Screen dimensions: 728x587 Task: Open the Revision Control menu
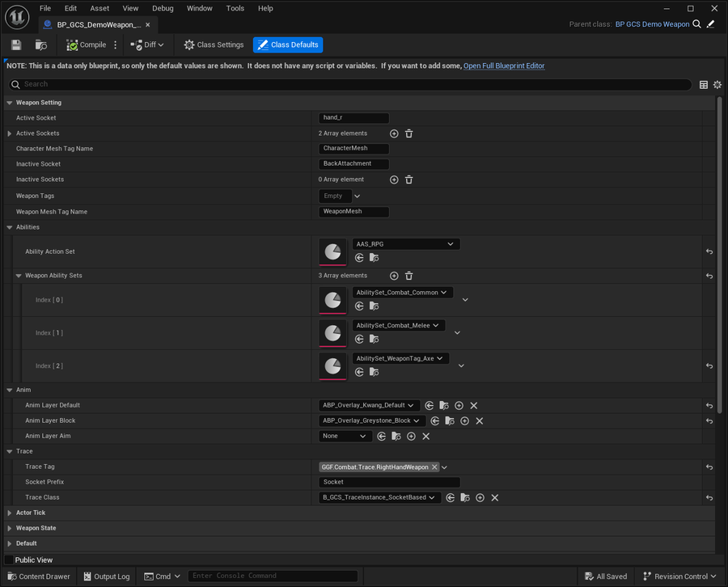[x=680, y=576]
